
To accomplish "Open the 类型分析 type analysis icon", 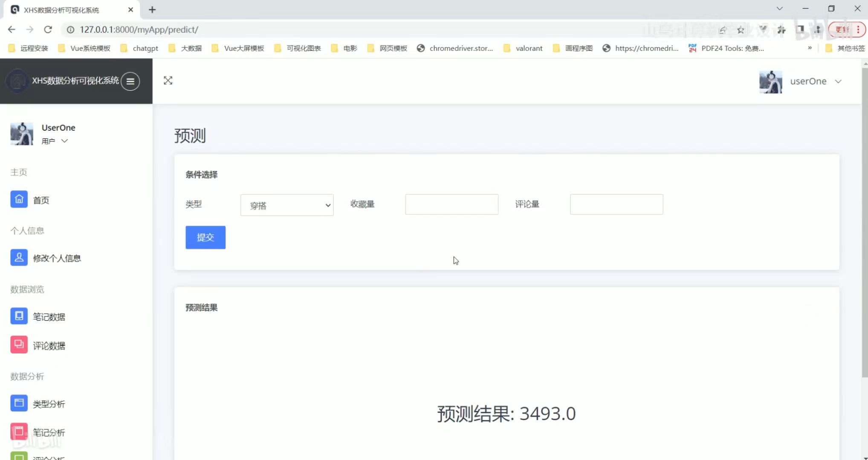I will [x=19, y=403].
